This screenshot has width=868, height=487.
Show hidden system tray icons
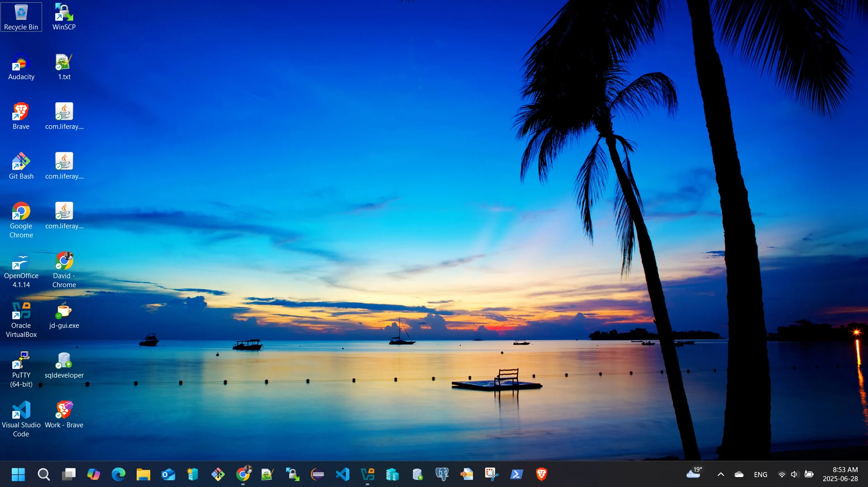[x=721, y=474]
